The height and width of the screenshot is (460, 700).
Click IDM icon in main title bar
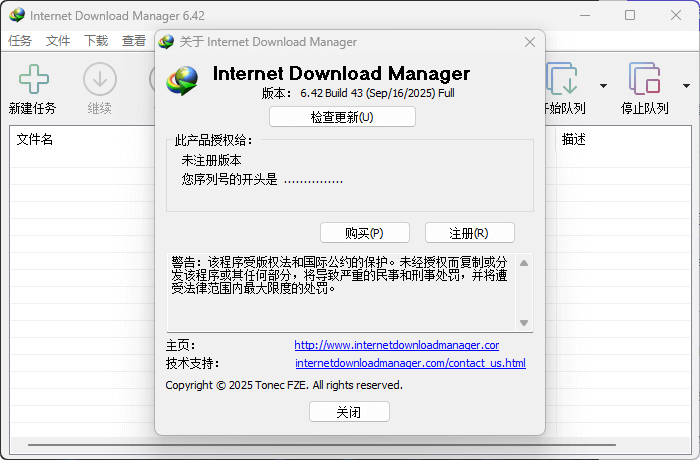coord(17,15)
